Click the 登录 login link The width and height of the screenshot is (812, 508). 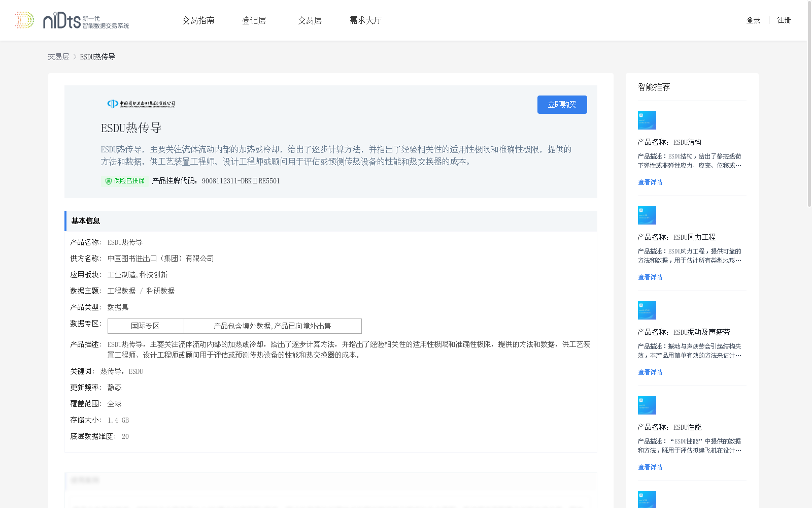click(753, 20)
